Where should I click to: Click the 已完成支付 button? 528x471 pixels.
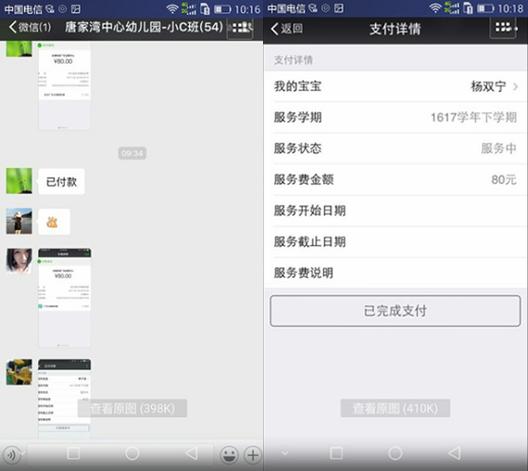coord(395,311)
